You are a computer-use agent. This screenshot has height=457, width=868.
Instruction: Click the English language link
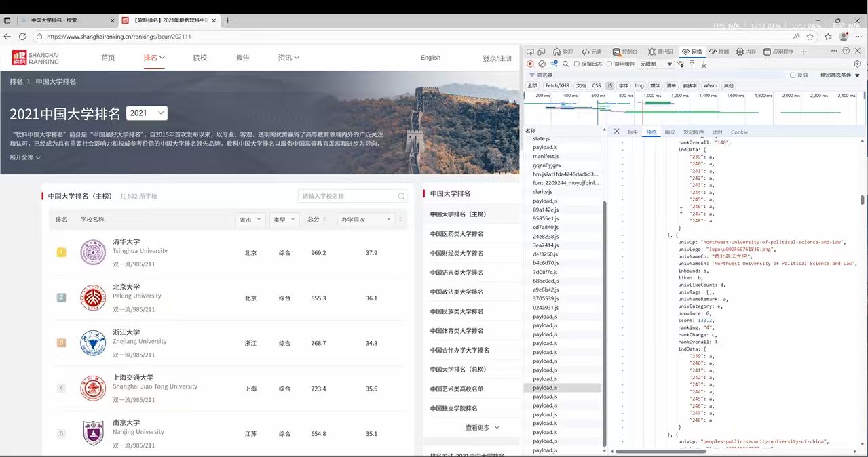[x=430, y=58]
